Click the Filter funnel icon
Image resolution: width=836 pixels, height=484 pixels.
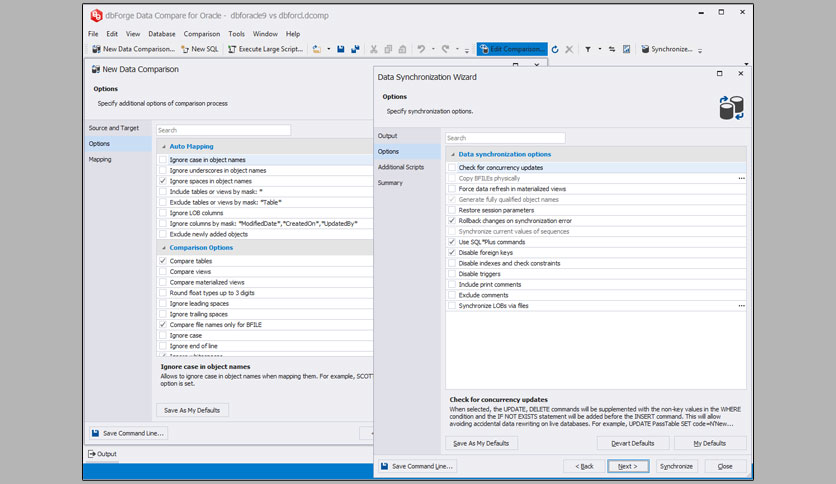588,49
